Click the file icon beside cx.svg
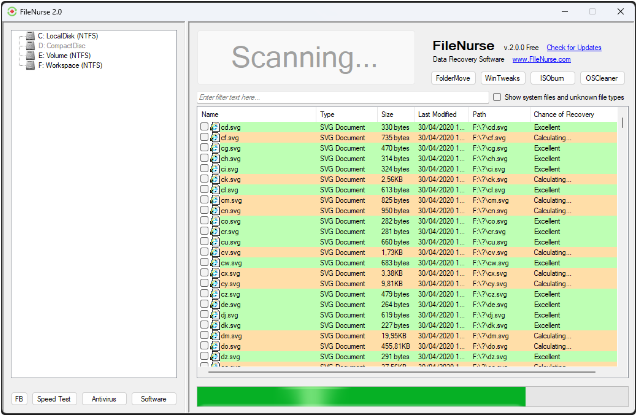The height and width of the screenshot is (416, 637). [x=215, y=273]
